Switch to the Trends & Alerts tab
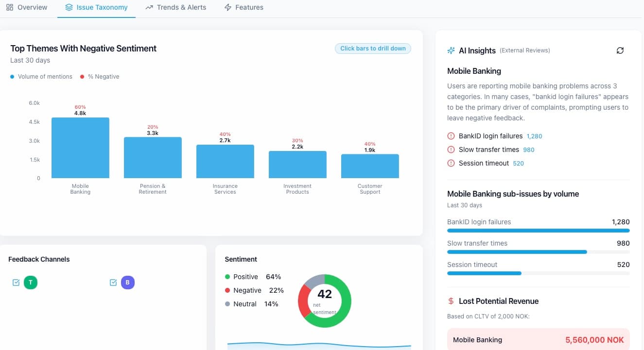The image size is (644, 350). (176, 7)
